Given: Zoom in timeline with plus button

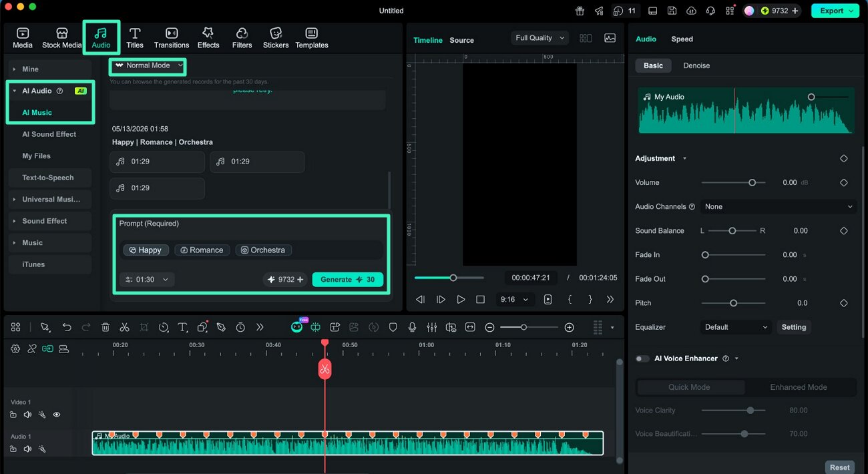Looking at the screenshot, I should pos(569,327).
